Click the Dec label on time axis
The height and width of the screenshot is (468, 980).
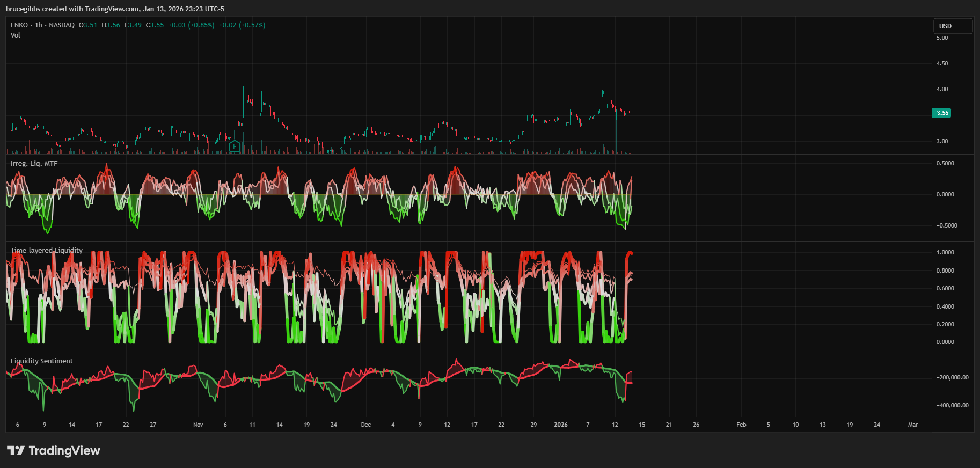pyautogui.click(x=365, y=425)
